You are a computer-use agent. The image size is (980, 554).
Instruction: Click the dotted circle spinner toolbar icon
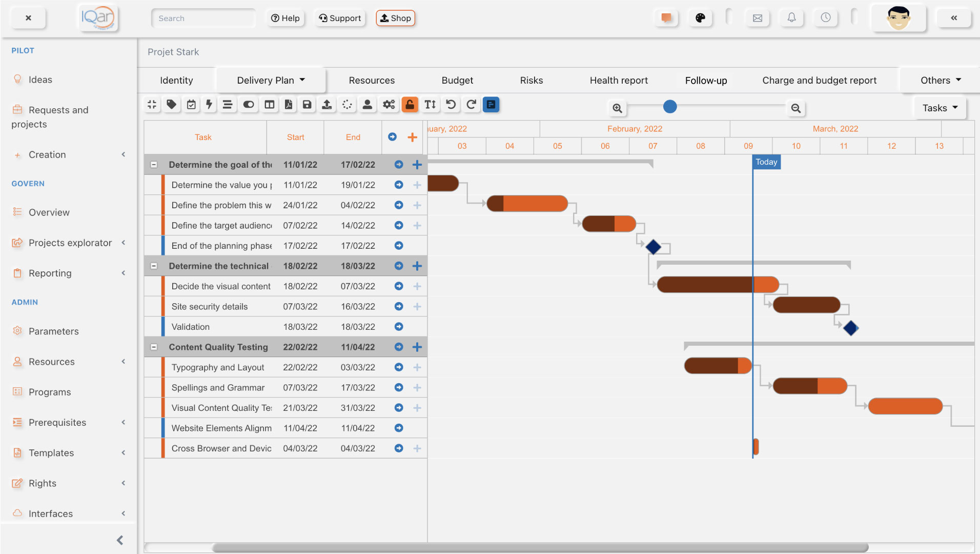click(347, 105)
